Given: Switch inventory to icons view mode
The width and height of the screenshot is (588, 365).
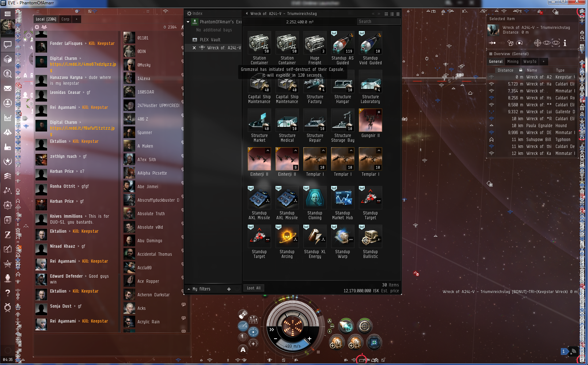Looking at the screenshot, I should (386, 14).
